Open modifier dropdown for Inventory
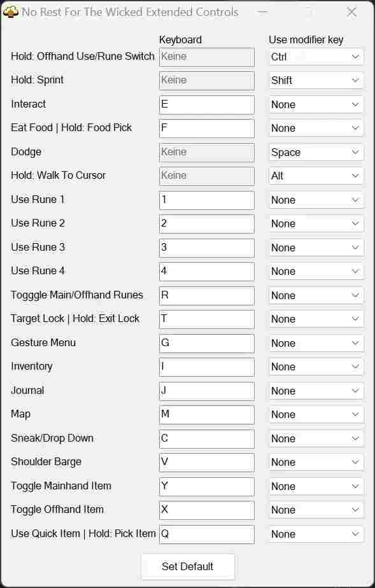Viewport: 375px width, 588px height. 316,367
